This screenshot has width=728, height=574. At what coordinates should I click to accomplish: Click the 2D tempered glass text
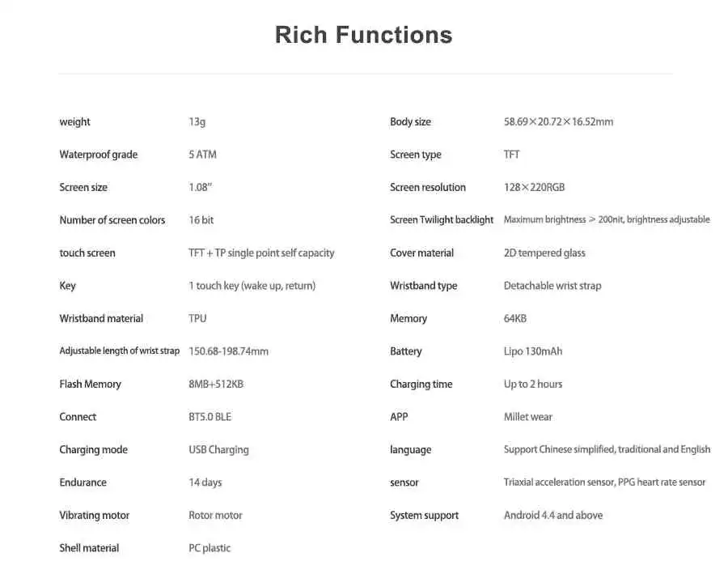click(544, 253)
